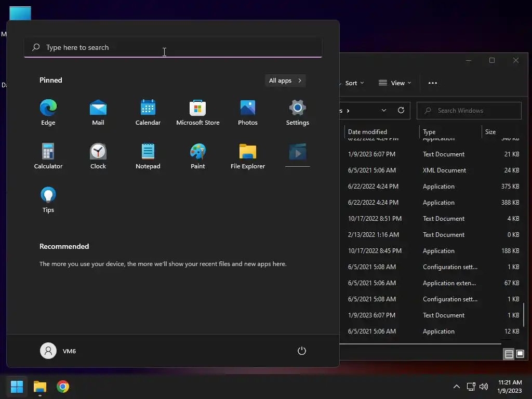Open the Tips app

pyautogui.click(x=48, y=200)
